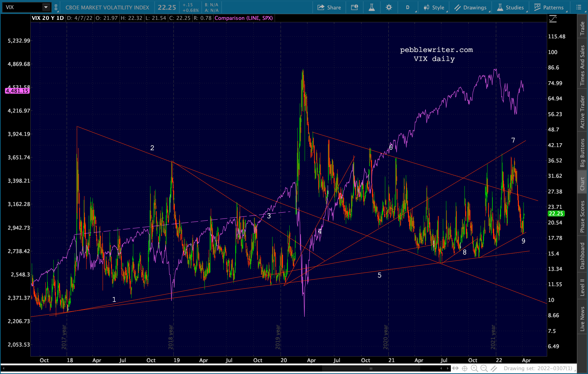Open the chart info calendar icon
588x374 pixels.
click(x=355, y=7)
